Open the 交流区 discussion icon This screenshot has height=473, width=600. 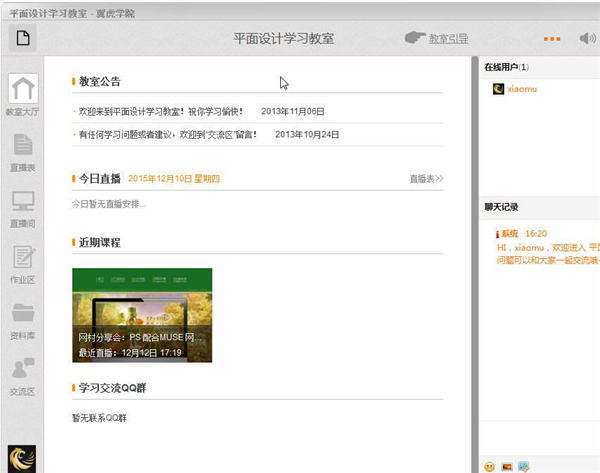coord(23,368)
